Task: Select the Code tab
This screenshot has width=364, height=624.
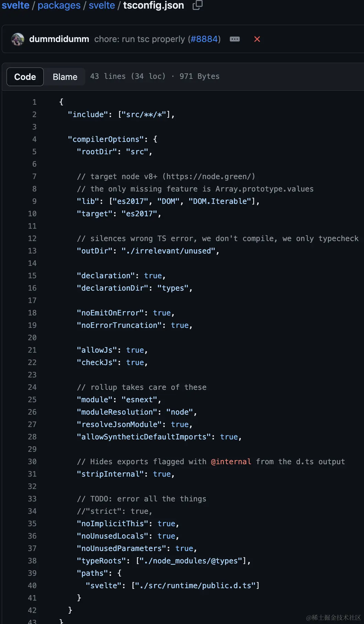Action: pyautogui.click(x=25, y=76)
